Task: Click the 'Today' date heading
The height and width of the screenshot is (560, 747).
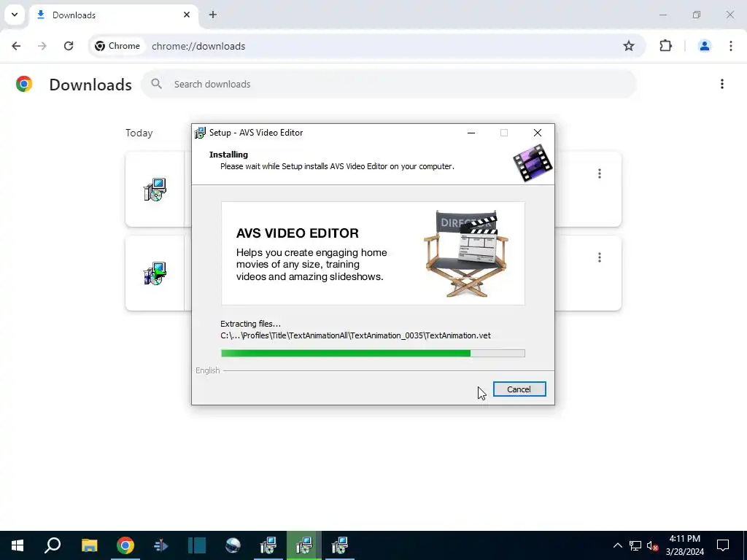Action: [x=139, y=133]
